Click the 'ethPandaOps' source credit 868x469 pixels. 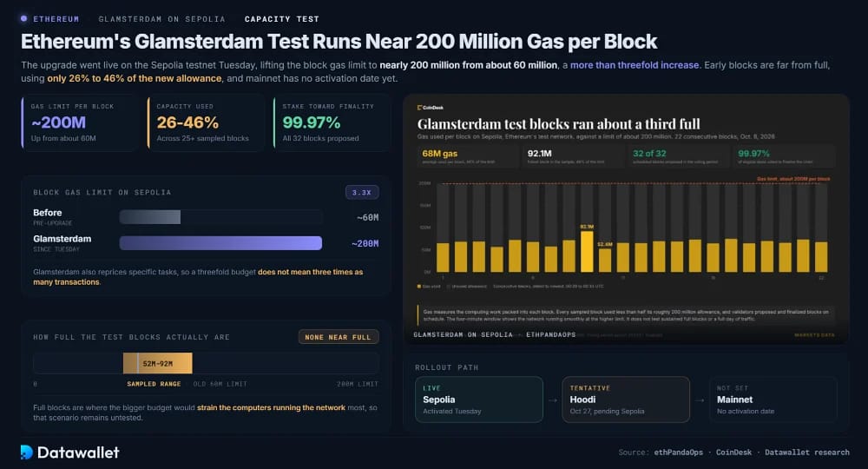click(678, 452)
